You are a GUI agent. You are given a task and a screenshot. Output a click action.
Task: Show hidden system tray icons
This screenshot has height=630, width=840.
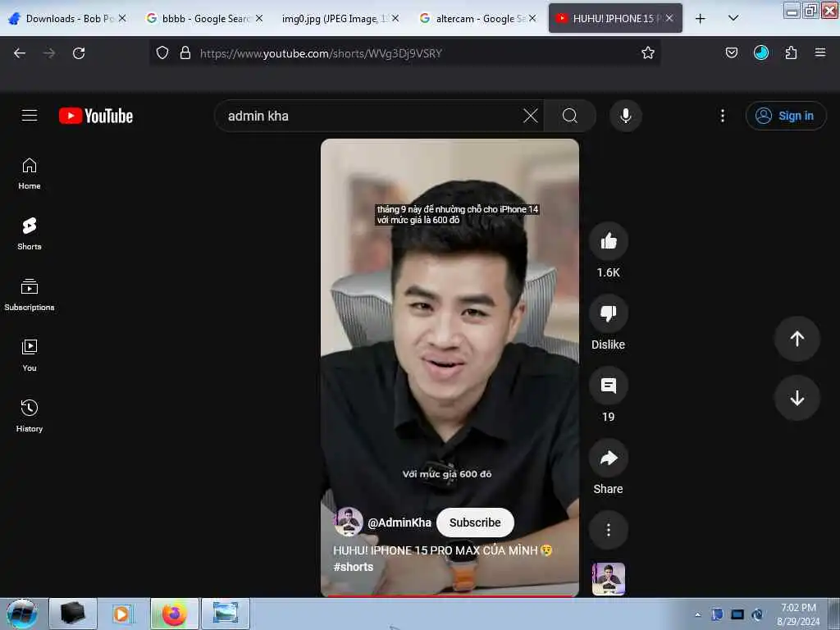coord(697,614)
